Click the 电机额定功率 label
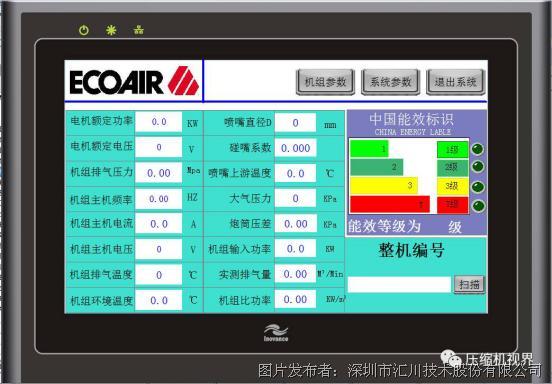 tap(101, 121)
